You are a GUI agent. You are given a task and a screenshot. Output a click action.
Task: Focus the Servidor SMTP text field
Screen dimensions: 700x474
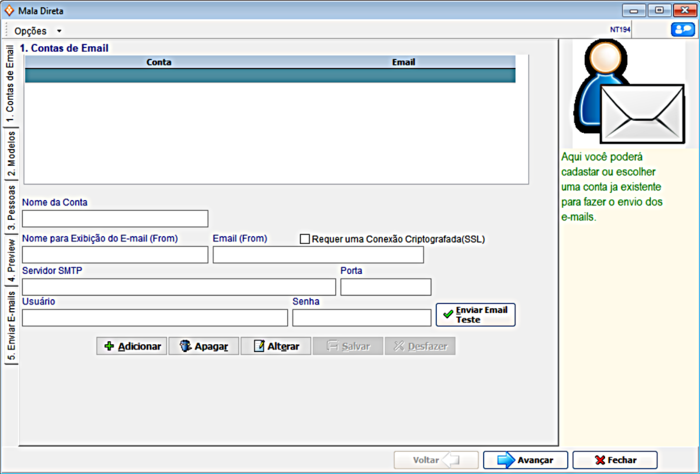click(179, 287)
